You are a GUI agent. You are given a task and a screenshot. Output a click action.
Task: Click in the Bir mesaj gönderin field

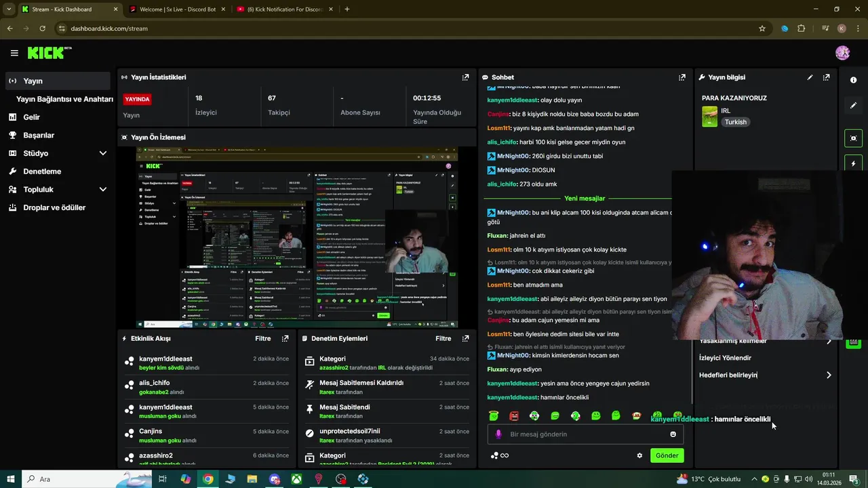(585, 434)
